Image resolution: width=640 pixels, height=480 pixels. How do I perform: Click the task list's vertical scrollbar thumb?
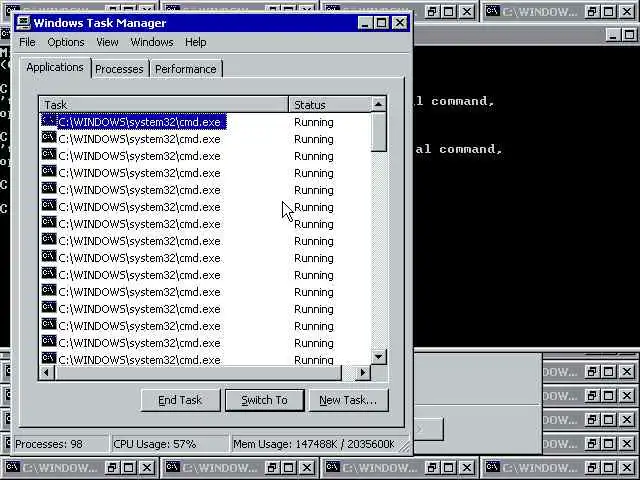click(379, 132)
